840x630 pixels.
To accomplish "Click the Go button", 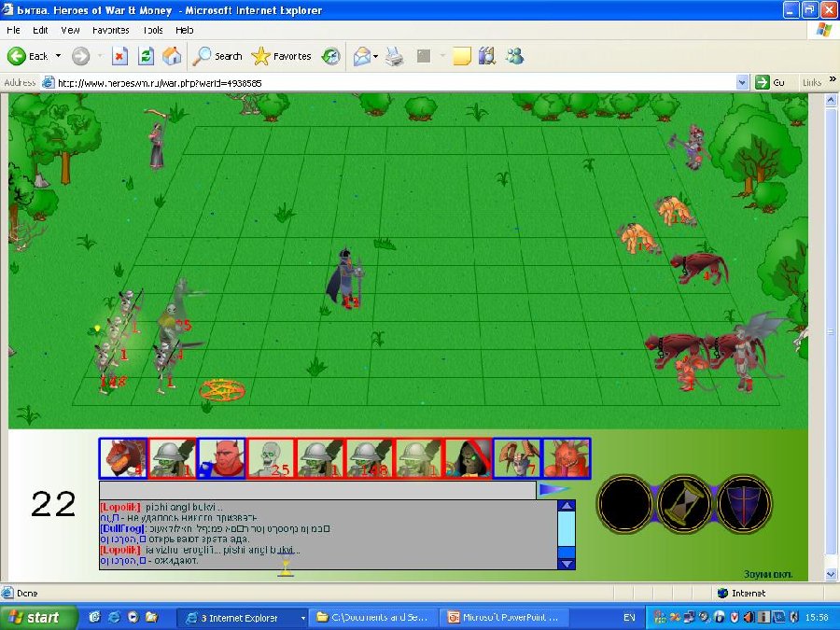I will [x=770, y=82].
